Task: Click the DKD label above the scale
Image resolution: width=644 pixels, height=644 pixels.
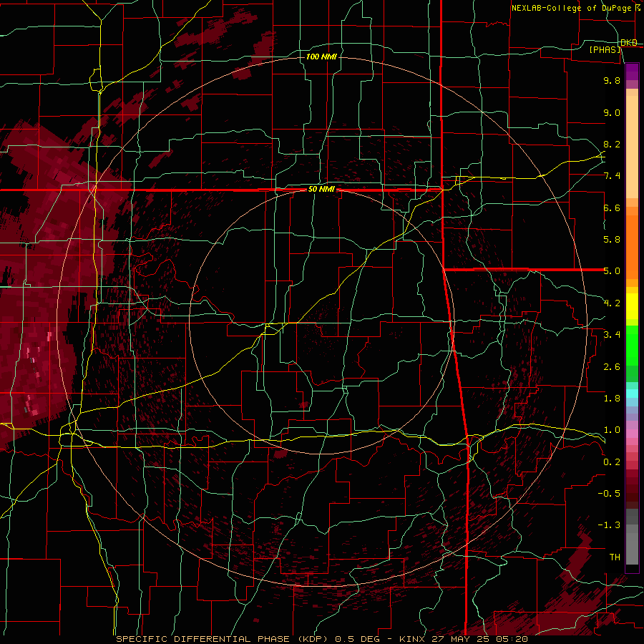Action: [629, 43]
